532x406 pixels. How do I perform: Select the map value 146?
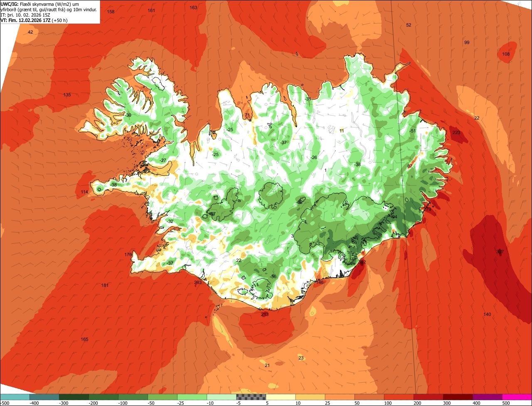click(x=320, y=282)
